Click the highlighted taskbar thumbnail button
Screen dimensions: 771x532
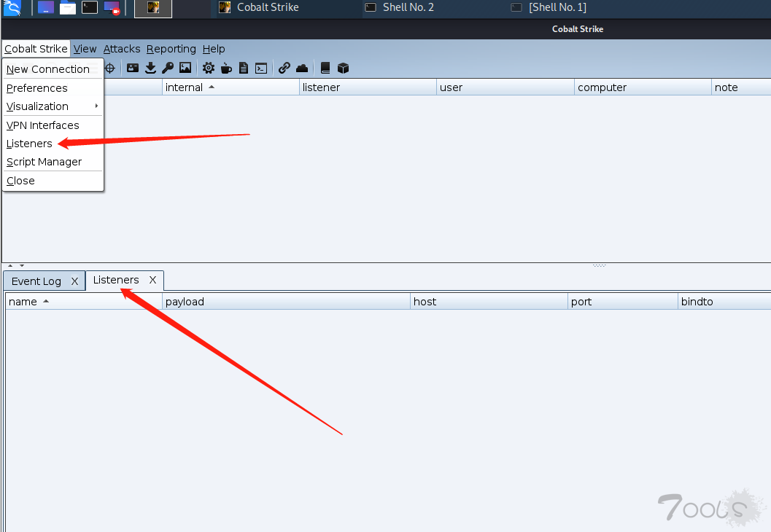(x=153, y=8)
